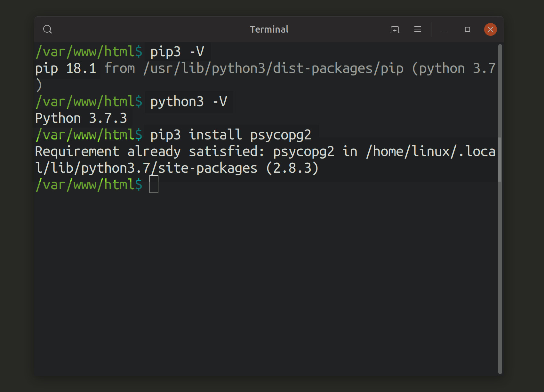Click the /usr/lib/python3/dist-packages/pip path
544x392 pixels.
(273, 68)
